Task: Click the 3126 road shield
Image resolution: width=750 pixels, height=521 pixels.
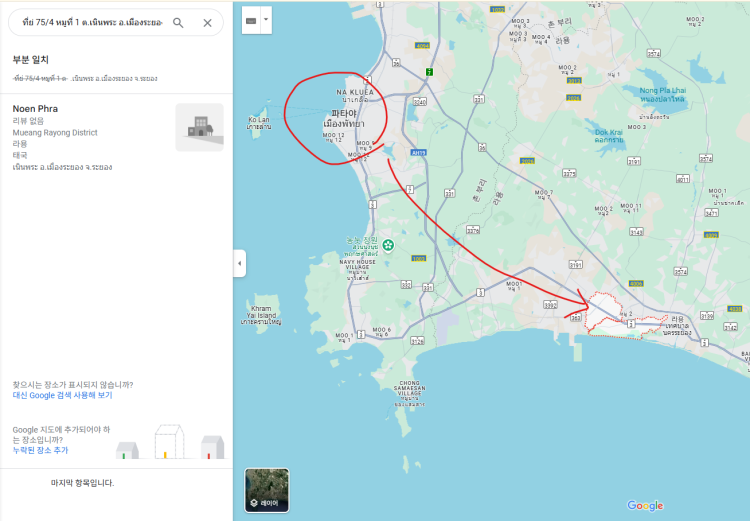Action: pyautogui.click(x=417, y=341)
